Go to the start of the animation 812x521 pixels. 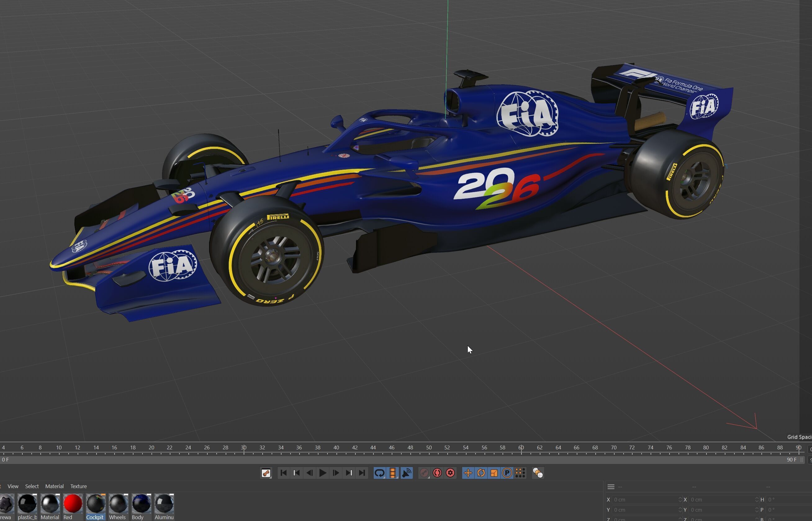[284, 473]
